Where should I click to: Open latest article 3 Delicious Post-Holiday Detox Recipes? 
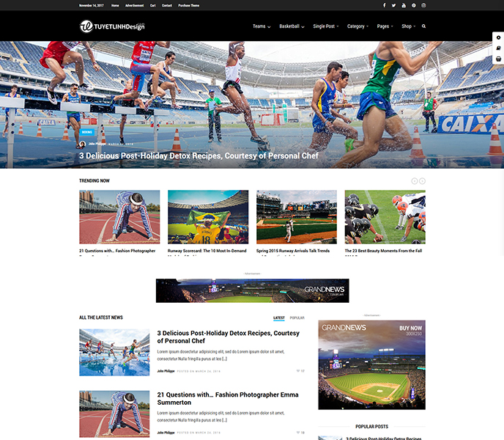229,337
